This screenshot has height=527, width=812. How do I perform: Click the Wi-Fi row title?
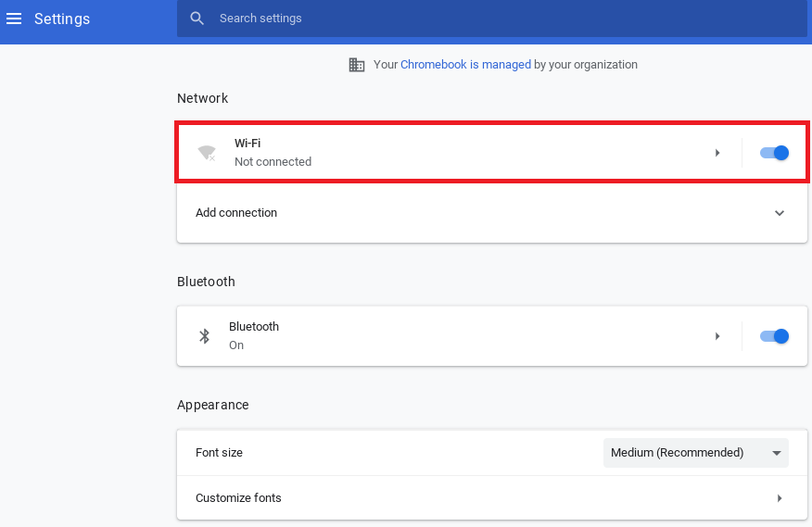click(247, 144)
